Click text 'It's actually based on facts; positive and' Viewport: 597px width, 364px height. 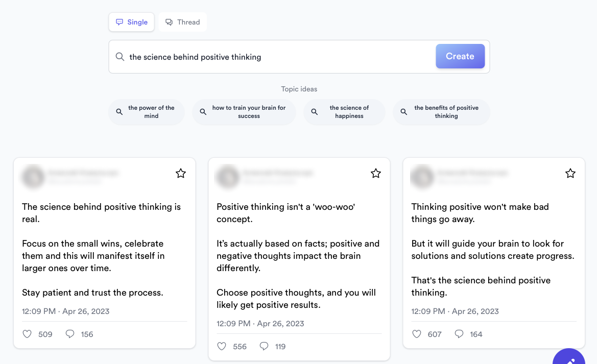point(298,244)
